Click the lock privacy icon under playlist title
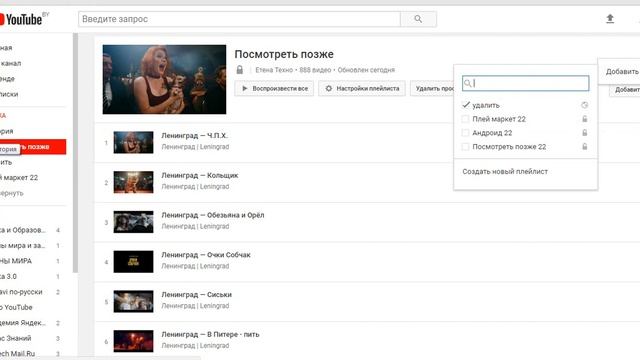640x360 pixels. [x=240, y=70]
